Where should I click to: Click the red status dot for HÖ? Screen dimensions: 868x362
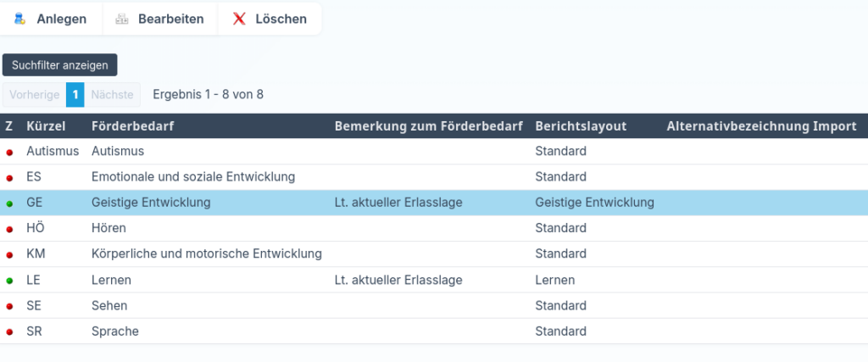pos(10,230)
